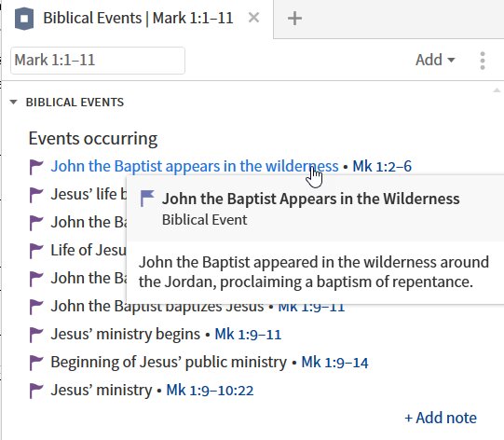Click the Mark 1:1–11 reference input box
The image size is (504, 440).
[x=98, y=61]
